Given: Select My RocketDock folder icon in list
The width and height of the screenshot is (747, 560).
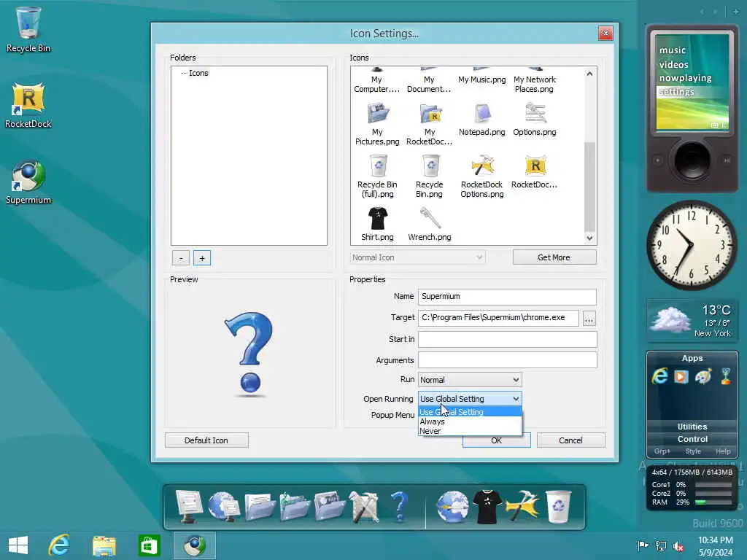Looking at the screenshot, I should point(430,124).
